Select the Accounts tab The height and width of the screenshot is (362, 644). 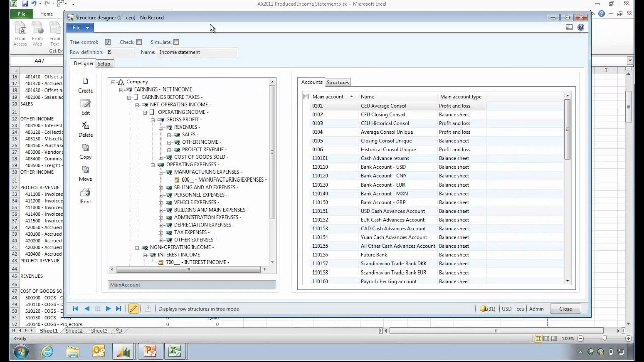(312, 82)
